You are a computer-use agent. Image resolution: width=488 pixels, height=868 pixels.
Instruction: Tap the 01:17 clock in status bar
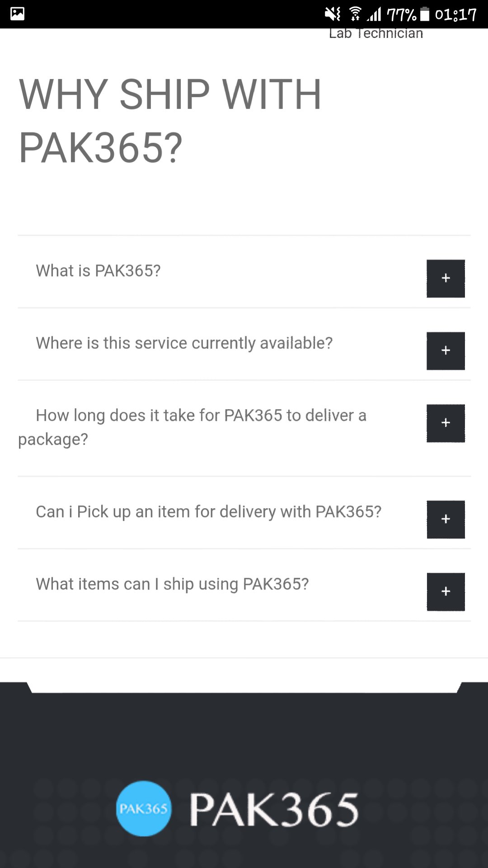pos(455,15)
